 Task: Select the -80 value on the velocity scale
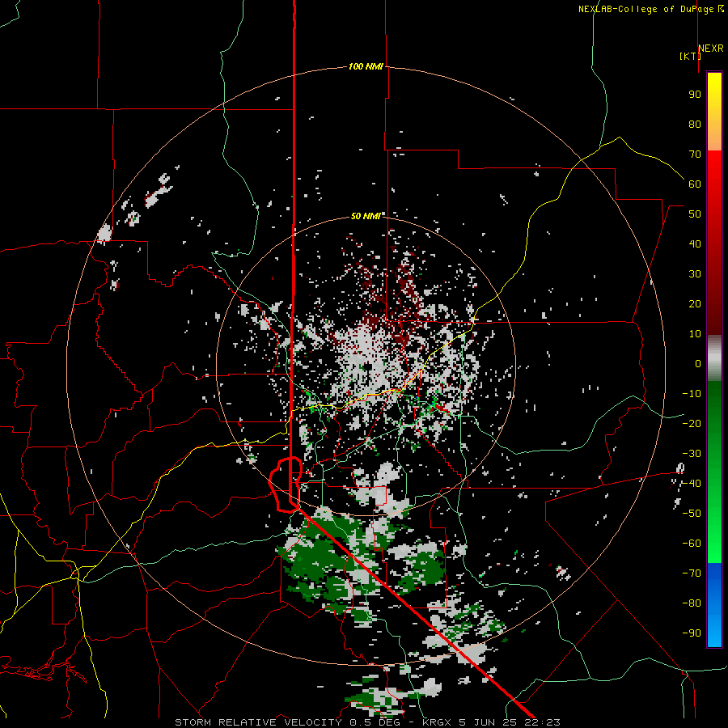692,603
